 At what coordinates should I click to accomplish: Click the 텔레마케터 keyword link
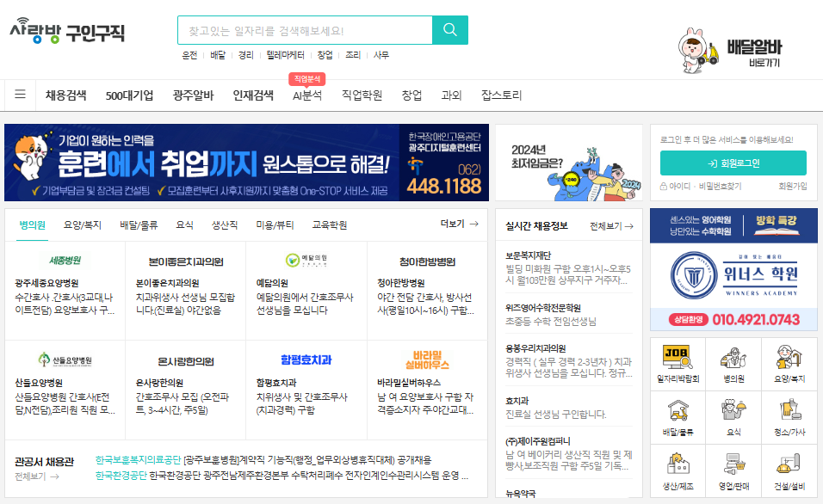285,55
